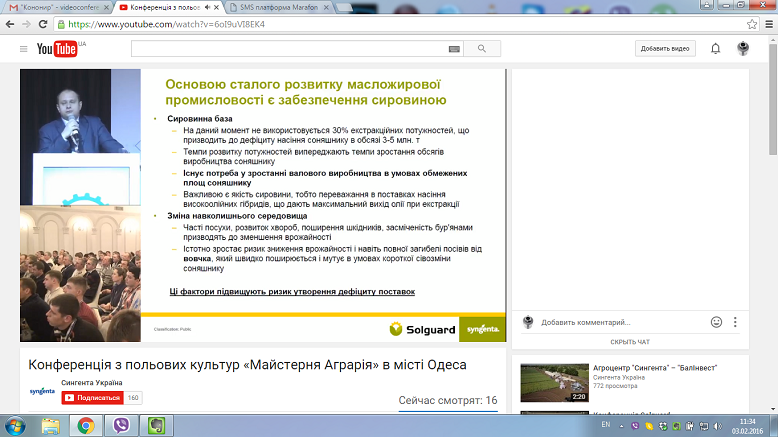Click СКРЫТЬ ЧАТ to hide chat
The image size is (778, 437).
pyautogui.click(x=630, y=342)
